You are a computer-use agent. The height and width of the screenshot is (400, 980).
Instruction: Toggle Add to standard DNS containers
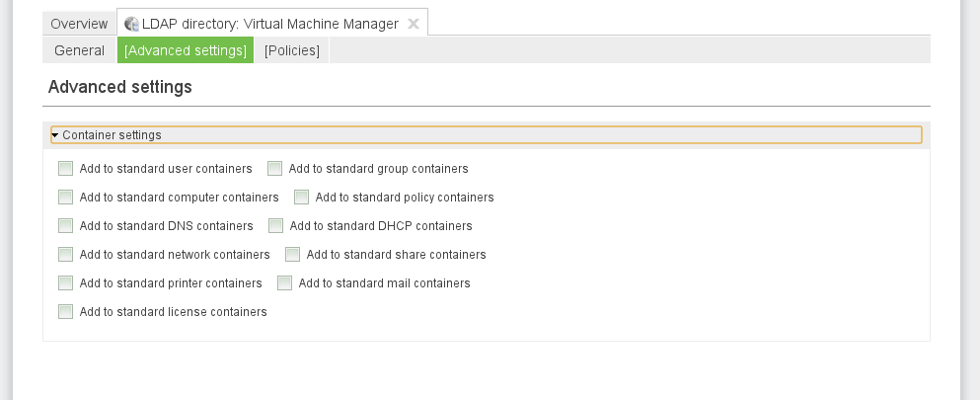tap(66, 226)
